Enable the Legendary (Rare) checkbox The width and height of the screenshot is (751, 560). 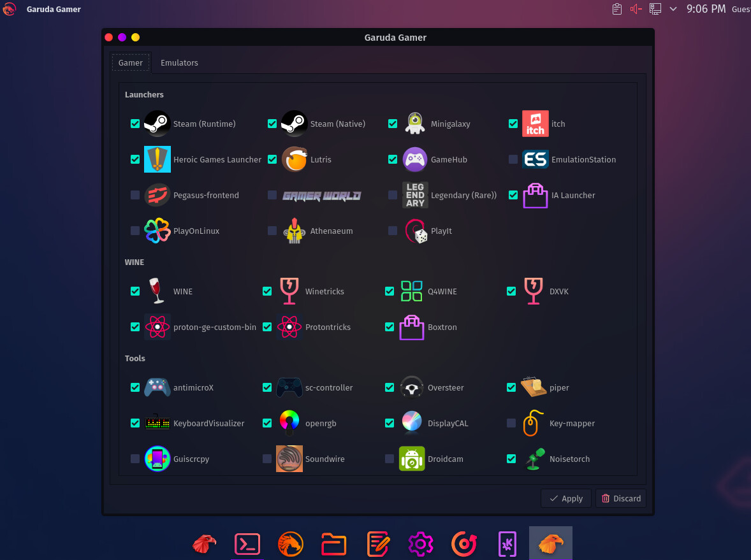click(393, 196)
